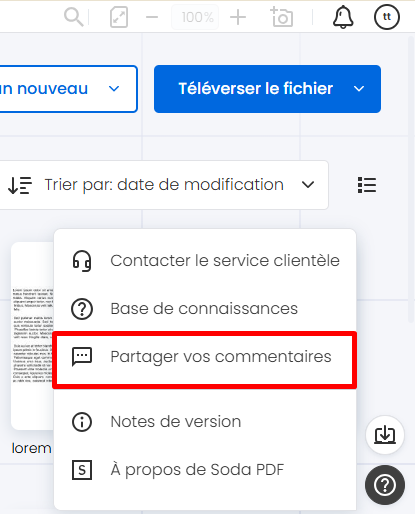Image resolution: width=415 pixels, height=514 pixels.
Task: Select Contacter le service clientèle
Action: coord(205,261)
